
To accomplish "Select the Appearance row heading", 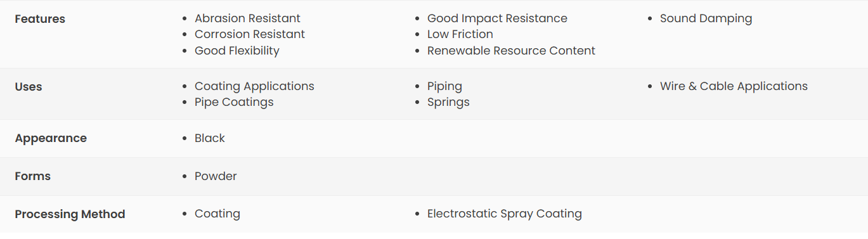I will 51,138.
